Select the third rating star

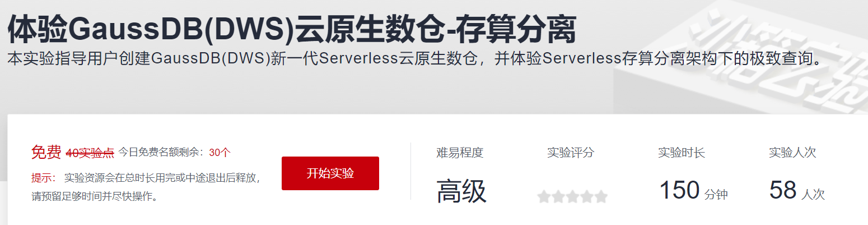pos(572,197)
